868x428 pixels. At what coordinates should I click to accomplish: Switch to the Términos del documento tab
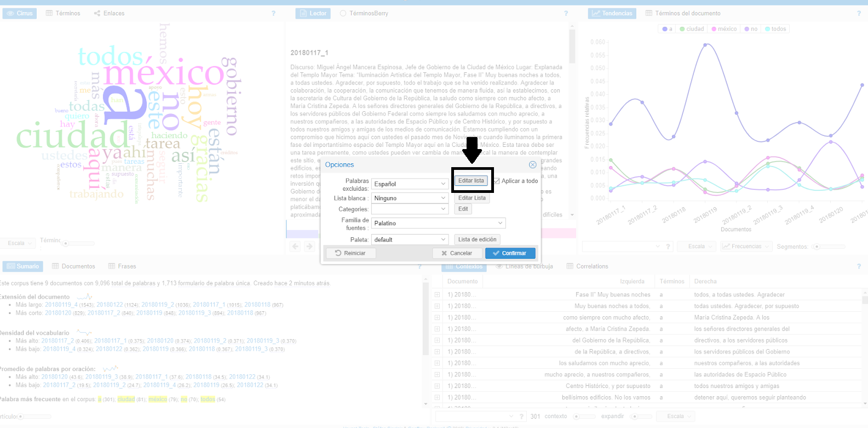(x=683, y=13)
